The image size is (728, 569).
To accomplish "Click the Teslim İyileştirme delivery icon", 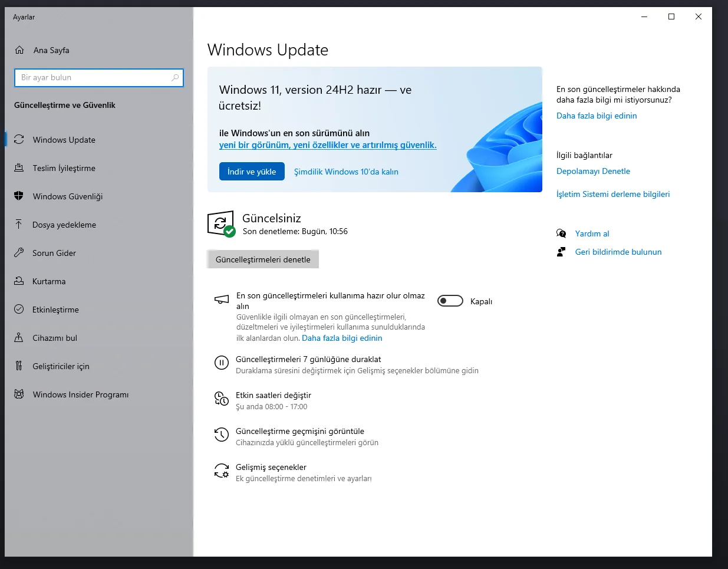I will [19, 168].
